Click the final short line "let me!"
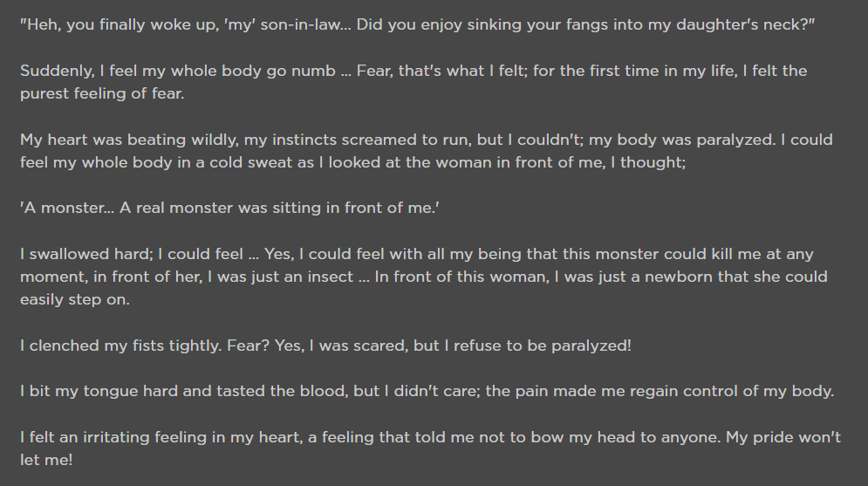Image resolution: width=868 pixels, height=486 pixels. pyautogui.click(x=46, y=460)
